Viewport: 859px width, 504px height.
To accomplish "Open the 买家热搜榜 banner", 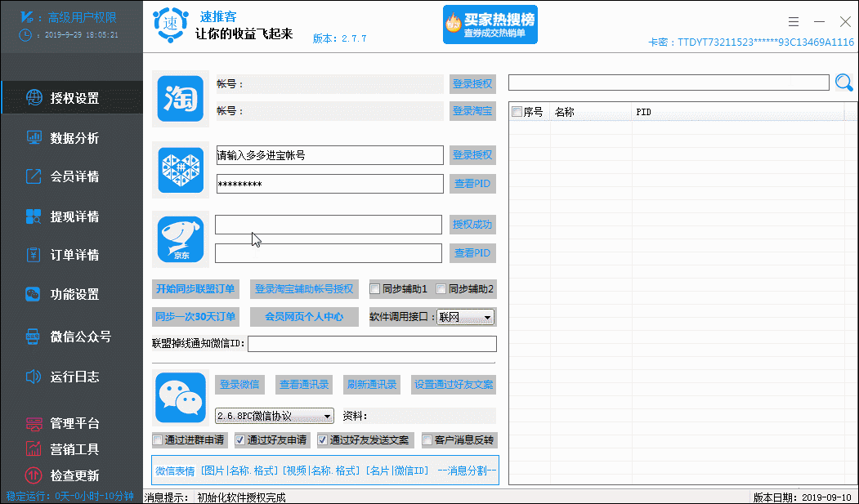I will 490,25.
